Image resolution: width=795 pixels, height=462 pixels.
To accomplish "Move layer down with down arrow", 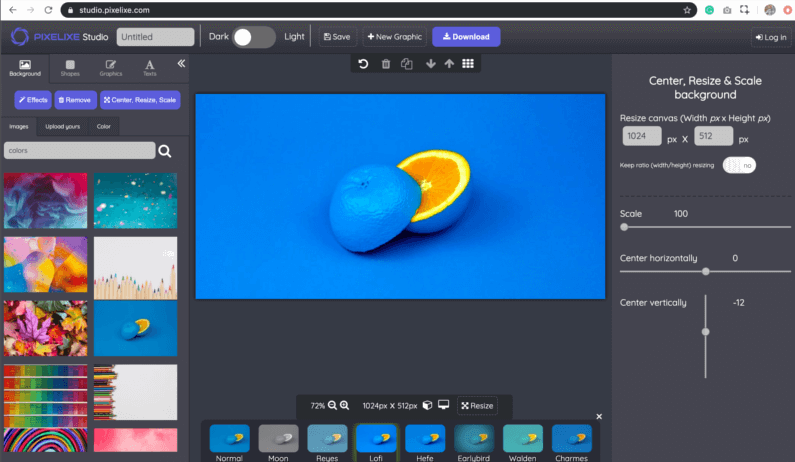I will tap(430, 64).
